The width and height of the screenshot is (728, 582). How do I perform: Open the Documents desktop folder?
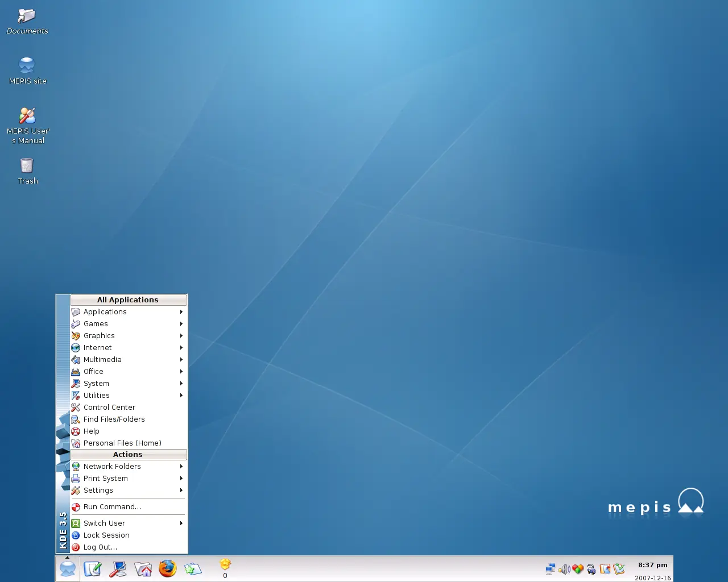(27, 21)
